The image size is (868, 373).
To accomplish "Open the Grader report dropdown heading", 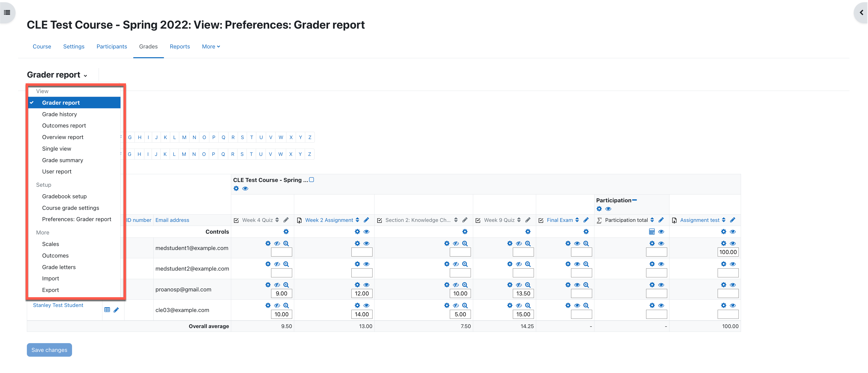I will (x=57, y=75).
